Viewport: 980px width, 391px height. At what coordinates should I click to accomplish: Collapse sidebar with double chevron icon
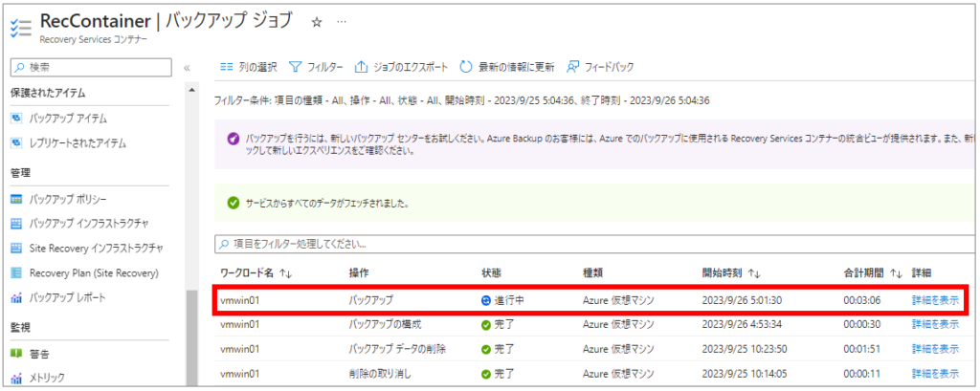click(x=187, y=68)
